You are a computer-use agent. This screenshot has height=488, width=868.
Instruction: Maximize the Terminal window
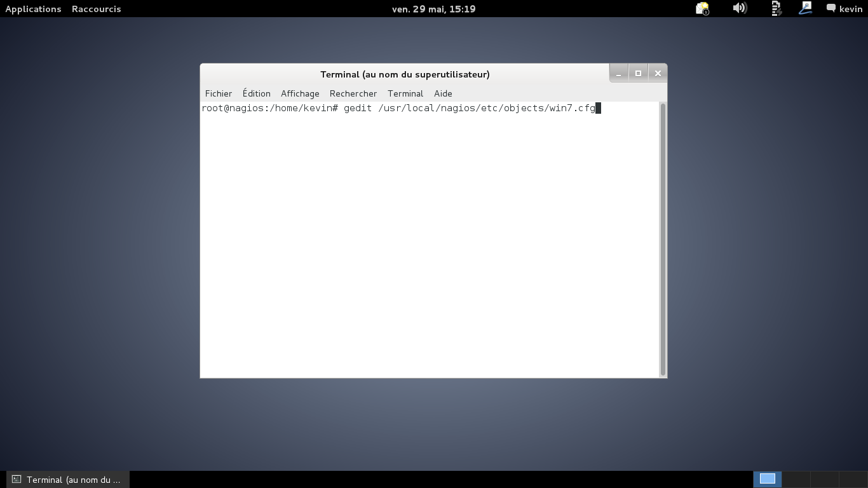point(638,74)
